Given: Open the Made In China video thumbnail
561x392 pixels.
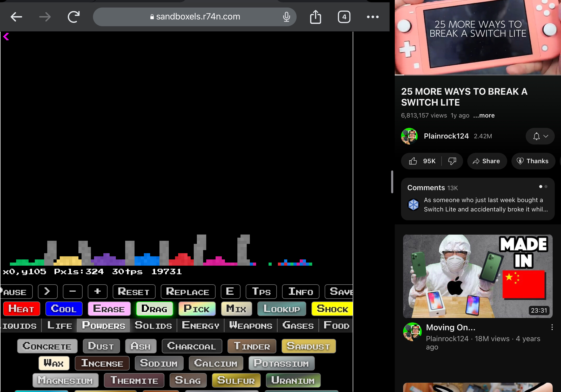Looking at the screenshot, I should pos(478,276).
